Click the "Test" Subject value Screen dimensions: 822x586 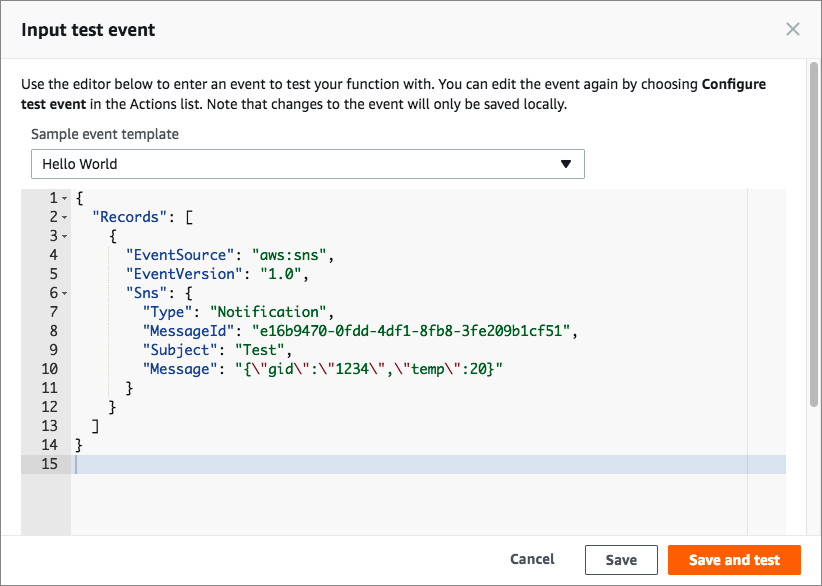point(262,350)
